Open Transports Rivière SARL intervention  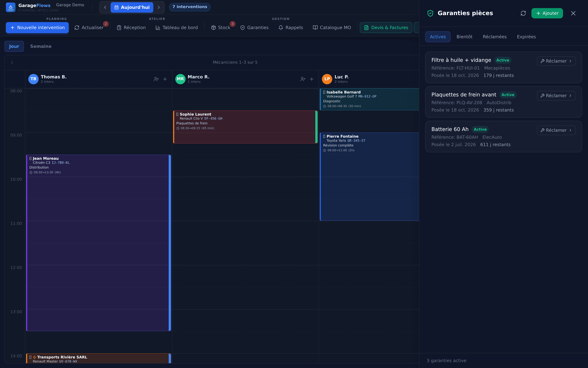98,358
